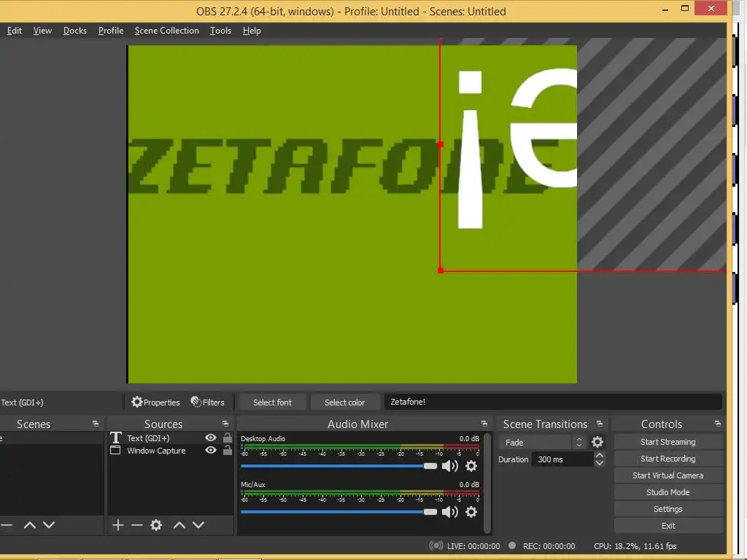The height and width of the screenshot is (560, 747).
Task: Decrease the transition duration with the down arrow
Action: pos(600,463)
